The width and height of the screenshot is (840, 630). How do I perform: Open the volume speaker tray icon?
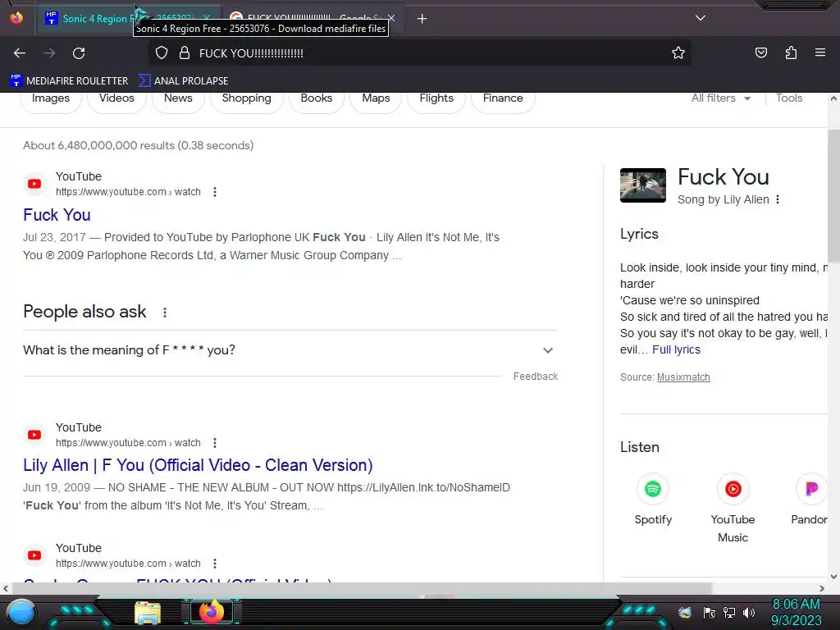[749, 613]
